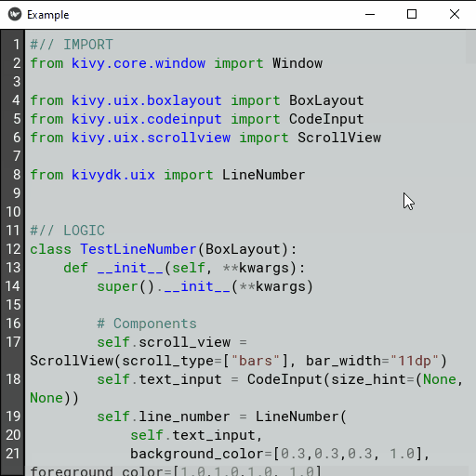Click the Kivy logo icon in title bar

[15, 14]
